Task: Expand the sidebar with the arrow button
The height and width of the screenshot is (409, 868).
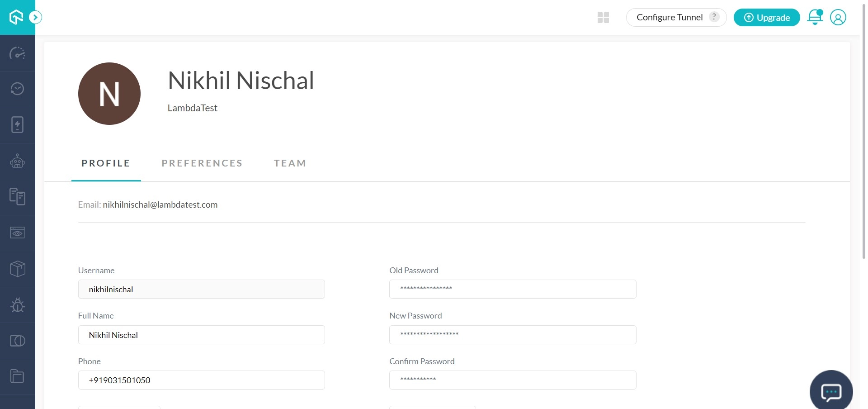Action: click(x=35, y=17)
